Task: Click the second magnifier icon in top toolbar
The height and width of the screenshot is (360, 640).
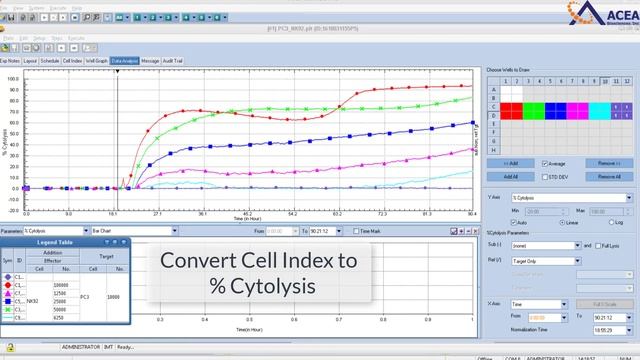Action: click(x=96, y=18)
